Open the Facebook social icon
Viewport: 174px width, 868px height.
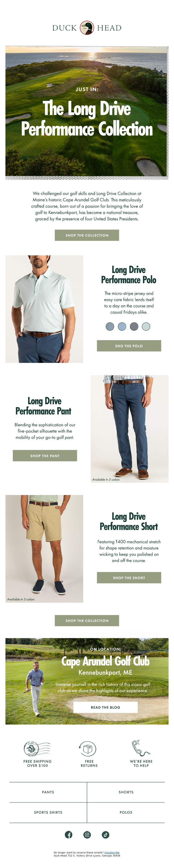[69, 834]
